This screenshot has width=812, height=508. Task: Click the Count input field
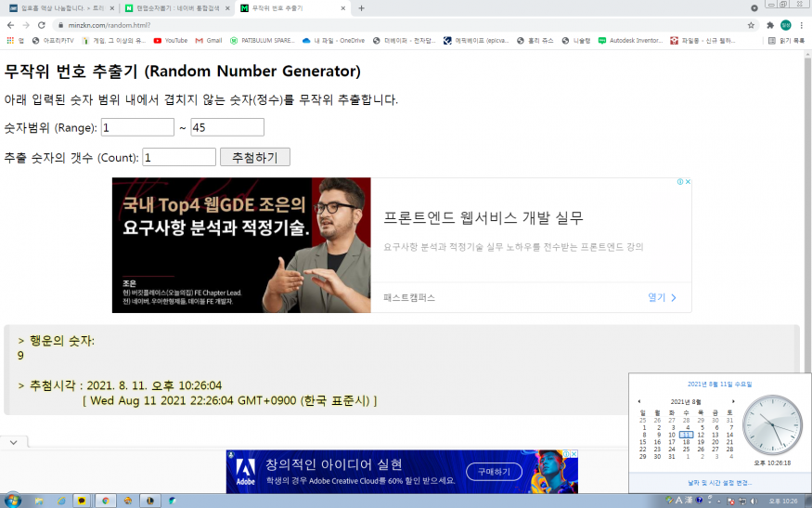[x=179, y=158]
